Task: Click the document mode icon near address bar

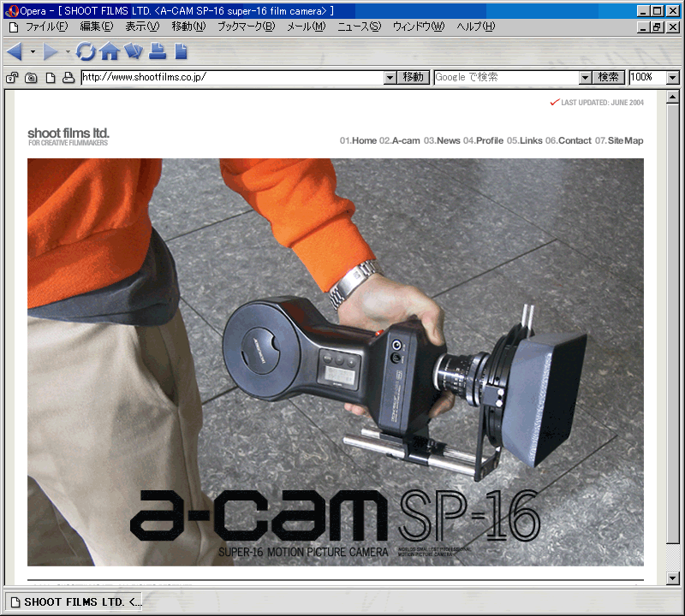Action: pos(51,78)
